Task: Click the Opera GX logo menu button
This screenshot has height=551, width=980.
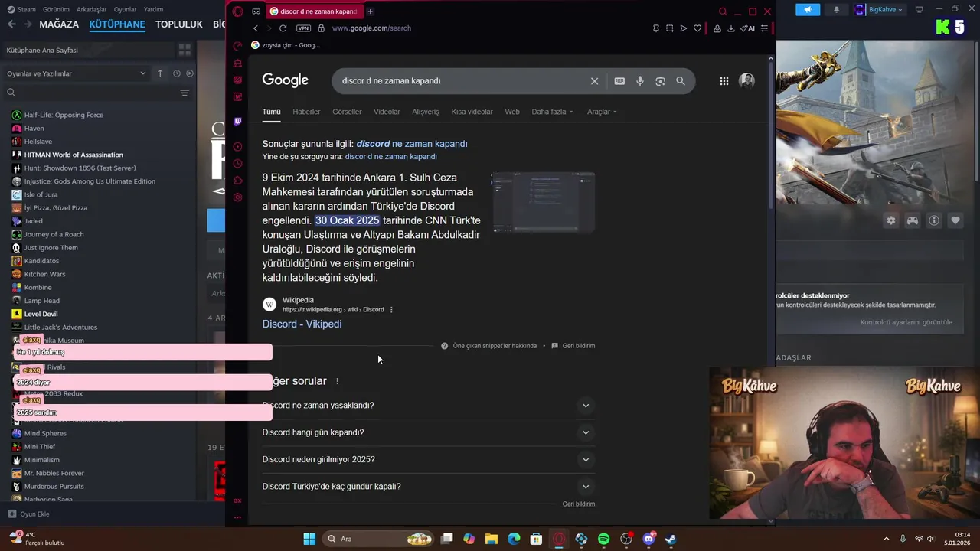Action: pyautogui.click(x=238, y=11)
